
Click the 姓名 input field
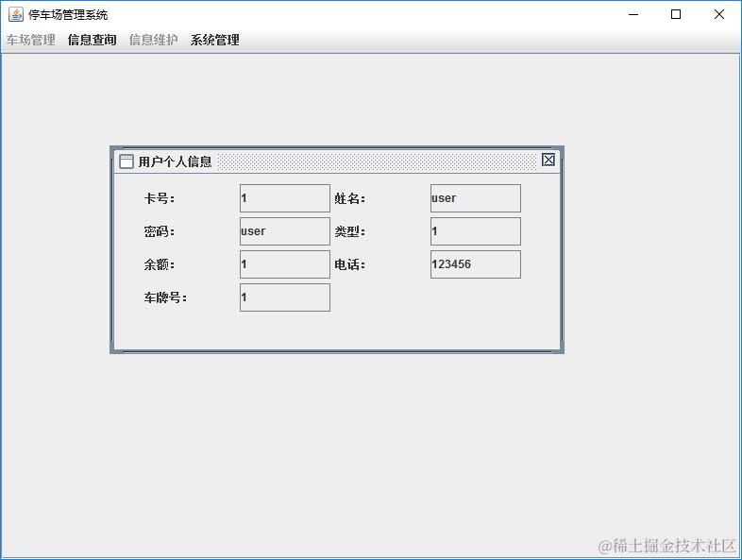click(476, 198)
